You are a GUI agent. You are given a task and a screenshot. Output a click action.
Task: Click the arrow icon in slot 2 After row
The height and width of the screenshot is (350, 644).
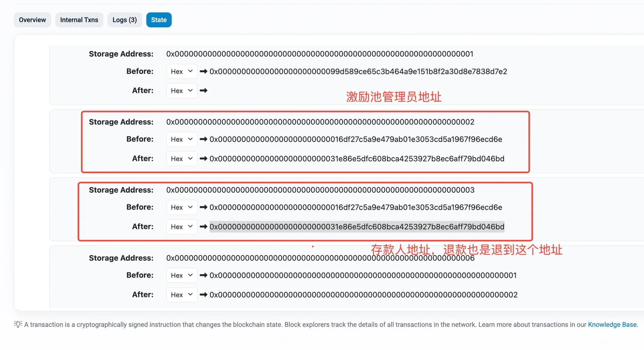click(203, 159)
